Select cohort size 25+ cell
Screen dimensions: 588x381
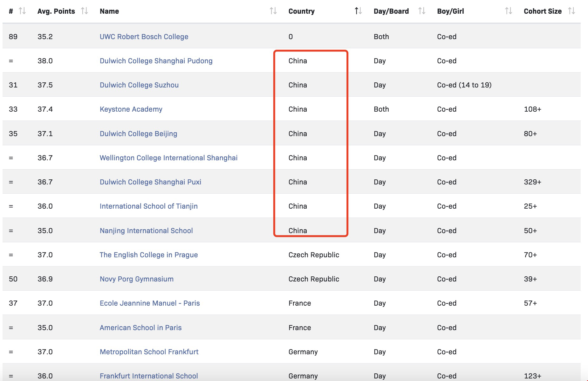tap(530, 206)
